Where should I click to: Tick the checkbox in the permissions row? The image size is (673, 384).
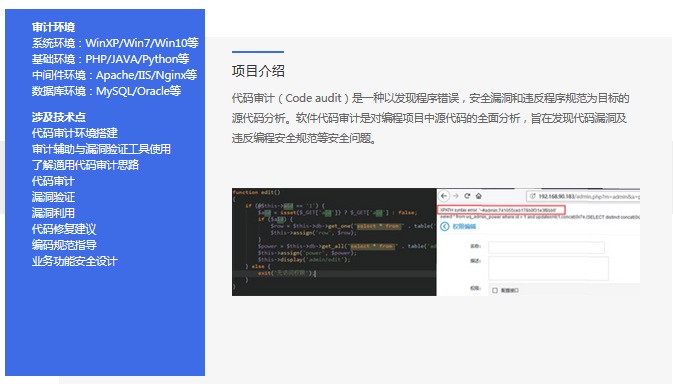click(494, 290)
